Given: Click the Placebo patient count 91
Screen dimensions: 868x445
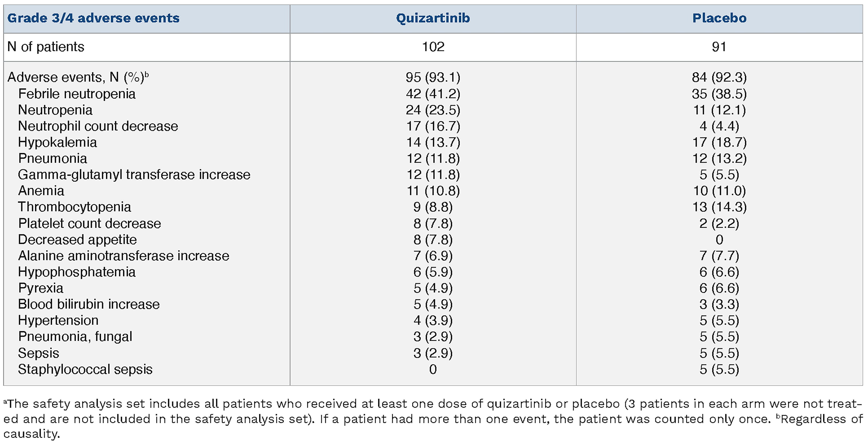Looking at the screenshot, I should pyautogui.click(x=719, y=47).
